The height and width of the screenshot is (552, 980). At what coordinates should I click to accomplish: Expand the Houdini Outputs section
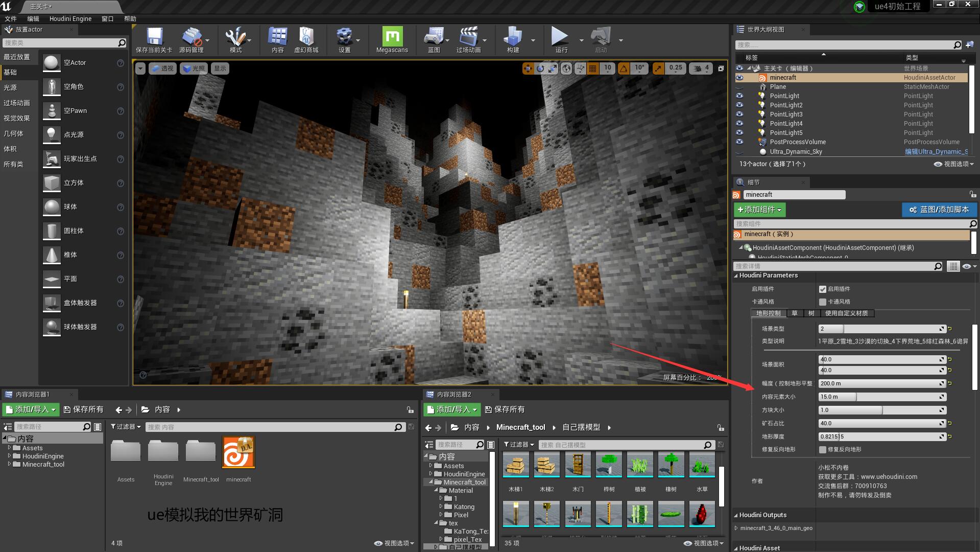[736, 515]
